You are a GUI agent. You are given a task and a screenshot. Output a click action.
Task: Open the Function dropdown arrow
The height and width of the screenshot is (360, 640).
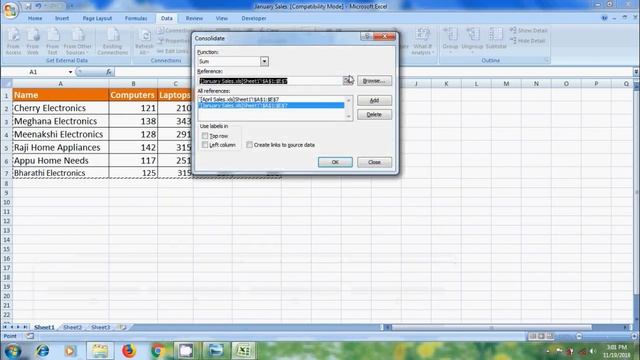point(264,61)
